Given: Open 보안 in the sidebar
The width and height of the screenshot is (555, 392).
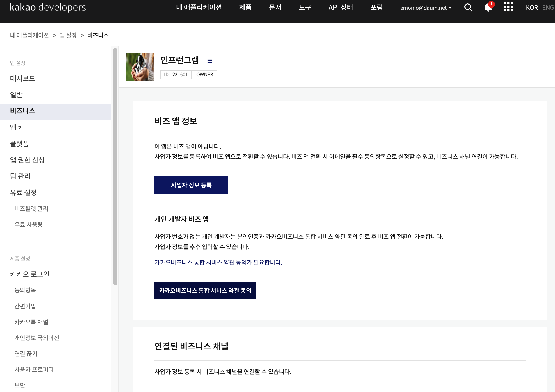Looking at the screenshot, I should tap(20, 385).
